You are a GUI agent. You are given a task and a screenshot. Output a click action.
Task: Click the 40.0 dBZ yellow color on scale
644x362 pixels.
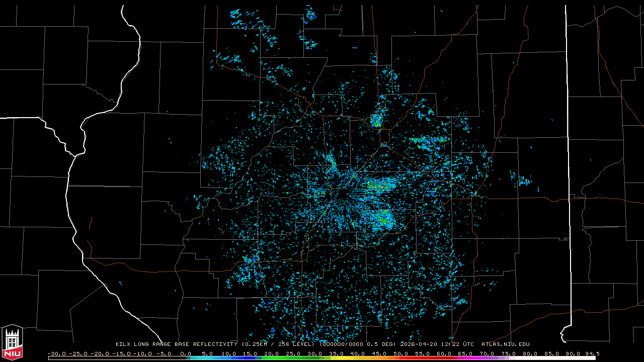pos(358,358)
